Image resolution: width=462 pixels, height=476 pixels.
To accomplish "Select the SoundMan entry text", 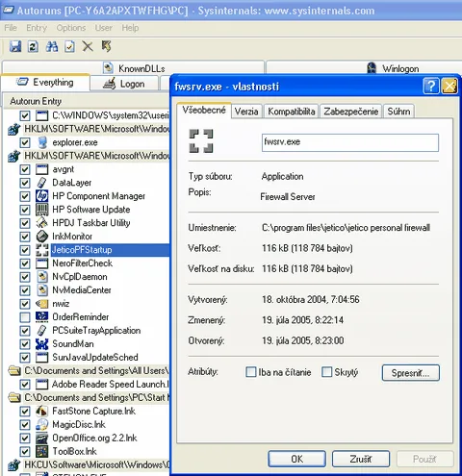I will click(x=73, y=344).
